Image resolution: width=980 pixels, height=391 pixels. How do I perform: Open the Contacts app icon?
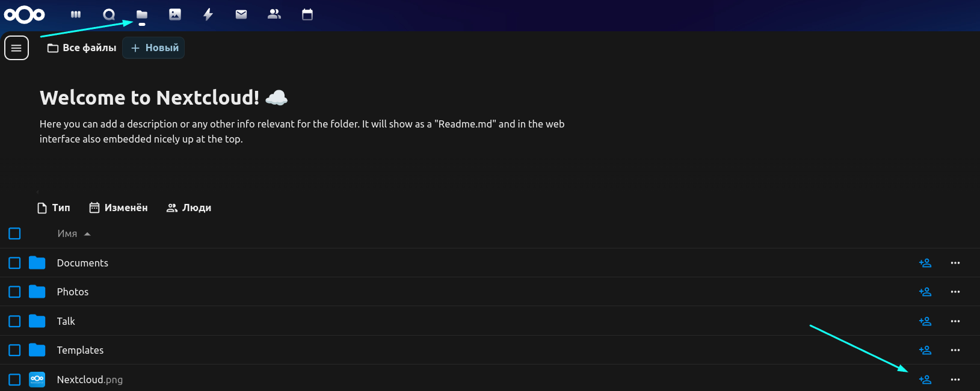(x=274, y=14)
